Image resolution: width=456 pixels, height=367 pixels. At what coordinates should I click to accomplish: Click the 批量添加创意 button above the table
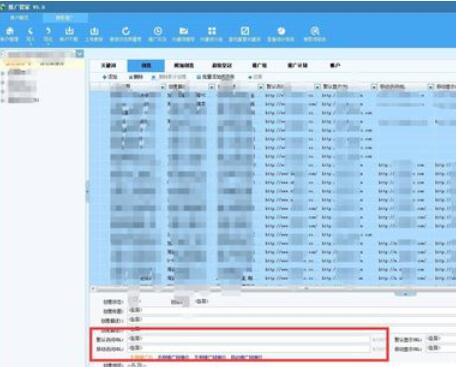click(x=215, y=77)
